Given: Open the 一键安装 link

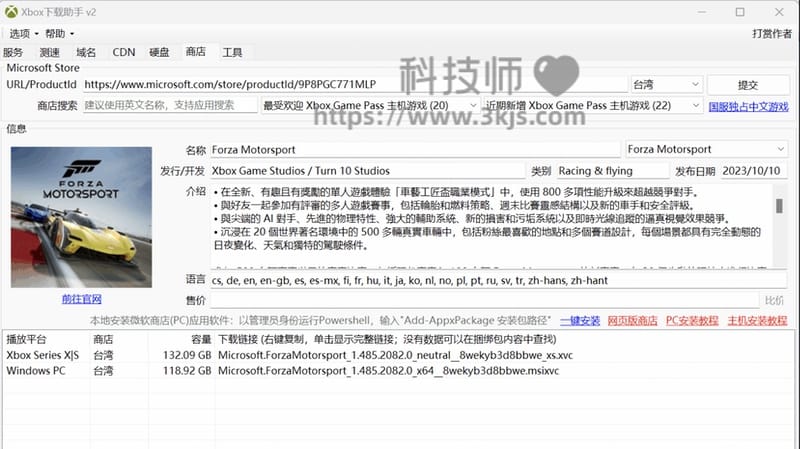Looking at the screenshot, I should pyautogui.click(x=580, y=320).
